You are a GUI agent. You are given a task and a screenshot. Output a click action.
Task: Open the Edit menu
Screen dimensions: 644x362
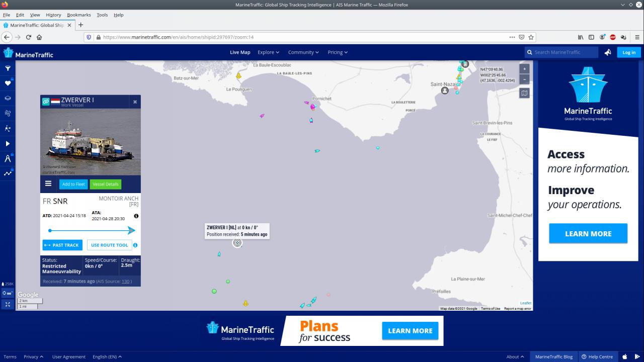coord(20,15)
